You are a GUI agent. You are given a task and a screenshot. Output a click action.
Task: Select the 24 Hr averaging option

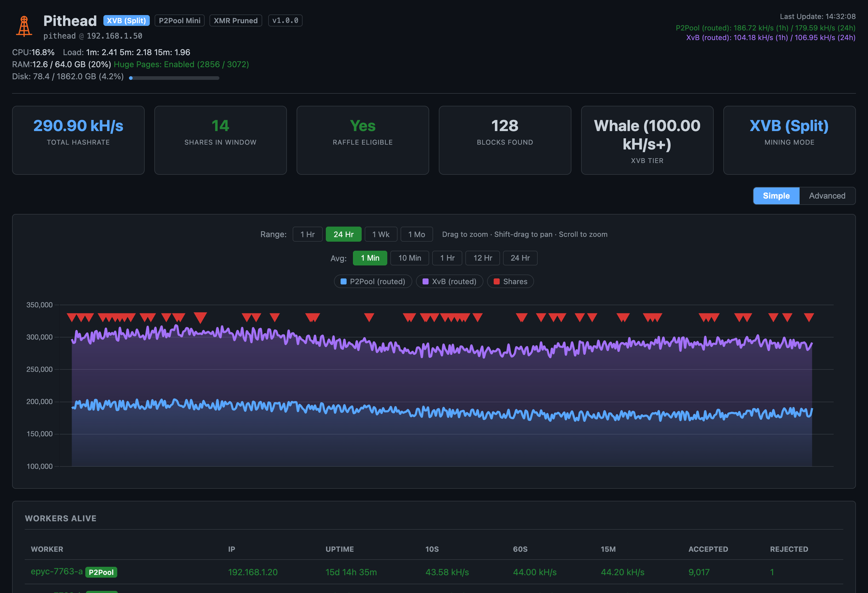(520, 258)
